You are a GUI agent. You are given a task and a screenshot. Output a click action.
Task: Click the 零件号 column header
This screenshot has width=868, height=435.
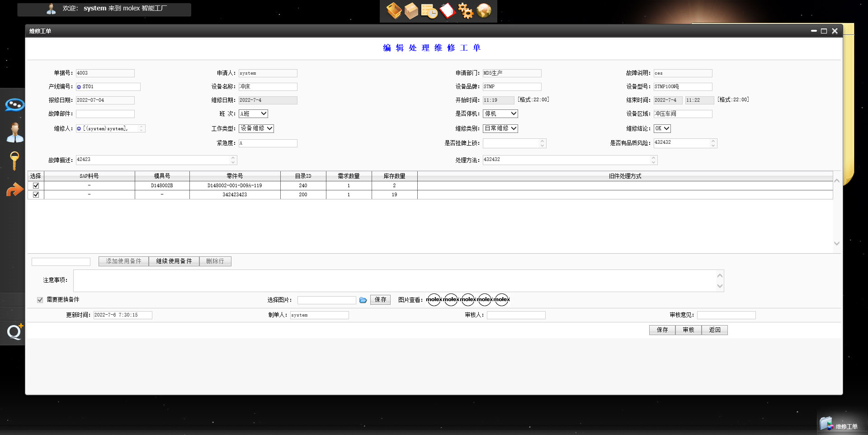coord(235,176)
